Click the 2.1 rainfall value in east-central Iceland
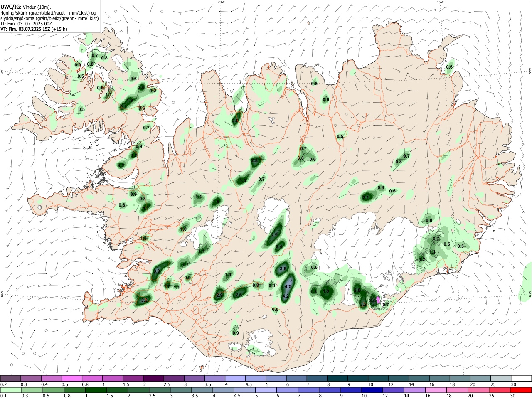The height and width of the screenshot is (399, 532). tap(366, 197)
